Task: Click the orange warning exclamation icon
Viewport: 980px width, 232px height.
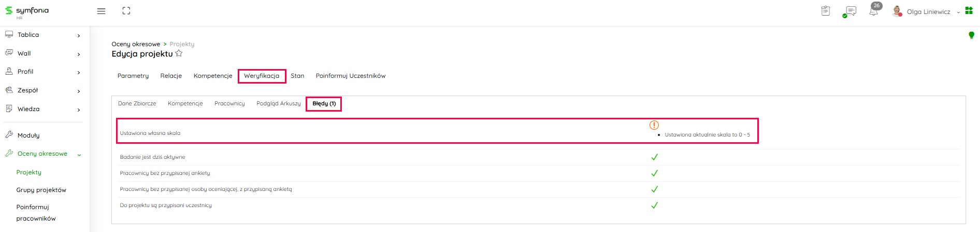Action: pos(654,125)
